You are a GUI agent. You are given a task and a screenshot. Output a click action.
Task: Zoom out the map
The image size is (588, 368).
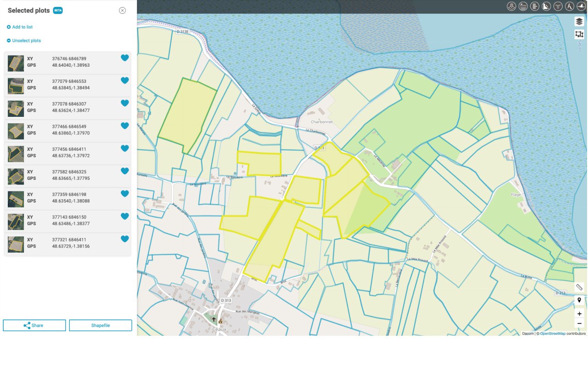click(x=579, y=323)
